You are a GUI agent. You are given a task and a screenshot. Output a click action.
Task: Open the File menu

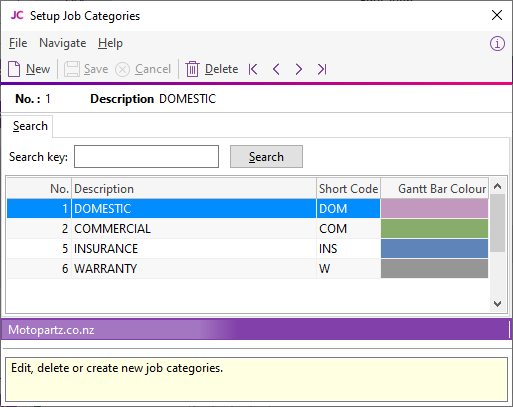(x=18, y=43)
